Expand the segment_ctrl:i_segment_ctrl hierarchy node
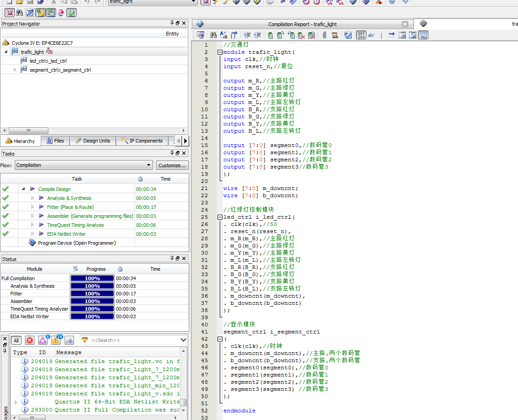This screenshot has width=518, height=420. [x=15, y=70]
